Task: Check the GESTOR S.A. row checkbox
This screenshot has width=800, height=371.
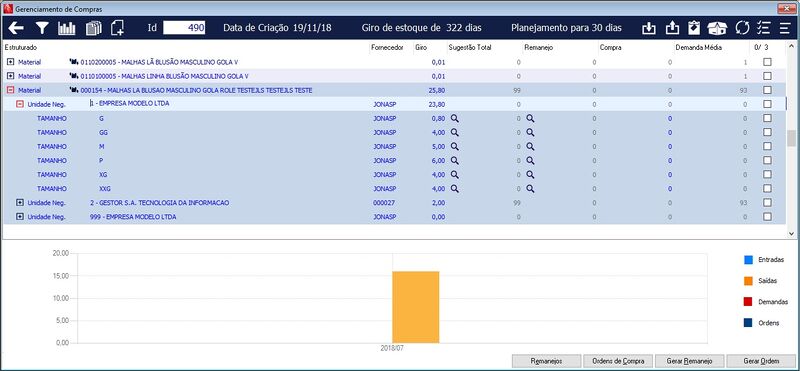Action: (767, 203)
